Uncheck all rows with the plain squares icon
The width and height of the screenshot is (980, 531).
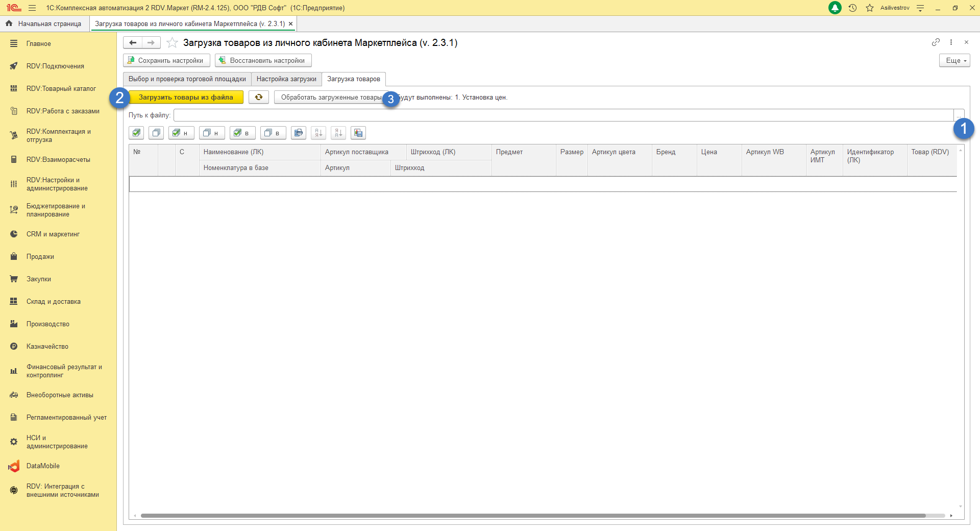[156, 133]
